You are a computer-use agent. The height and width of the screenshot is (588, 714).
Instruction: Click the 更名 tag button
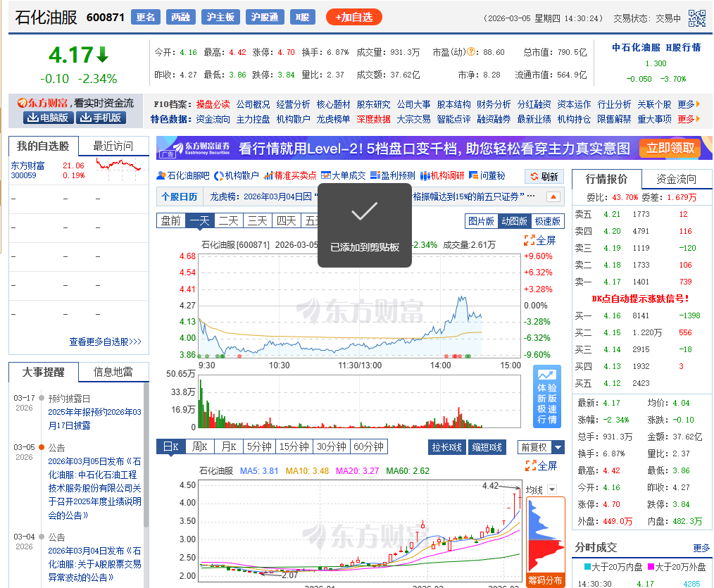[146, 18]
